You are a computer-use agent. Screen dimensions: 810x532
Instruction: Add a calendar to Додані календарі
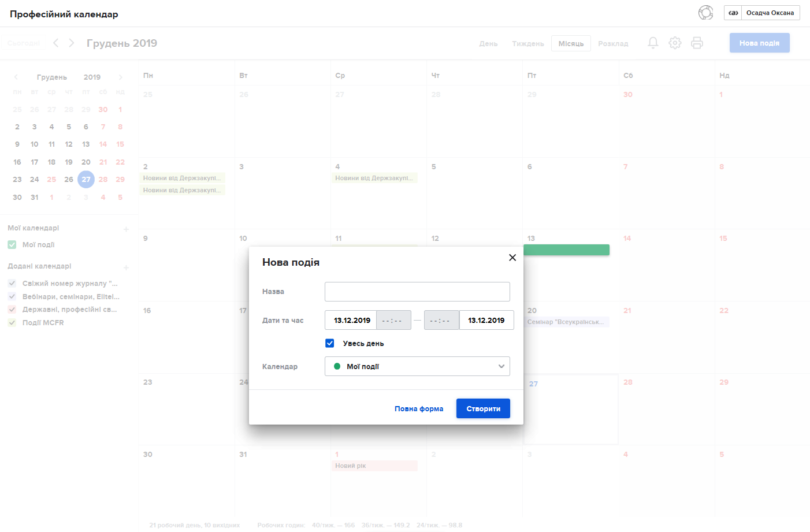[126, 267]
